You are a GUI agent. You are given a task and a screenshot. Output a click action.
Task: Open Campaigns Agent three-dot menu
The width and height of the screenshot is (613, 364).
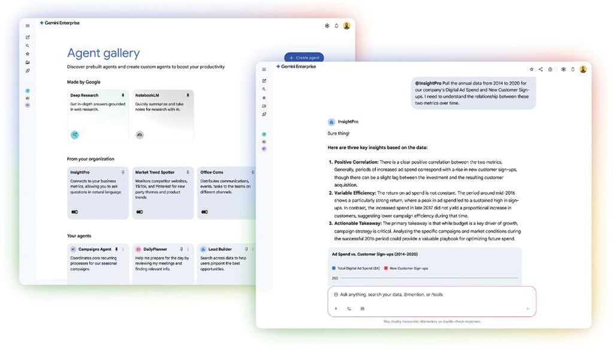[x=123, y=250]
